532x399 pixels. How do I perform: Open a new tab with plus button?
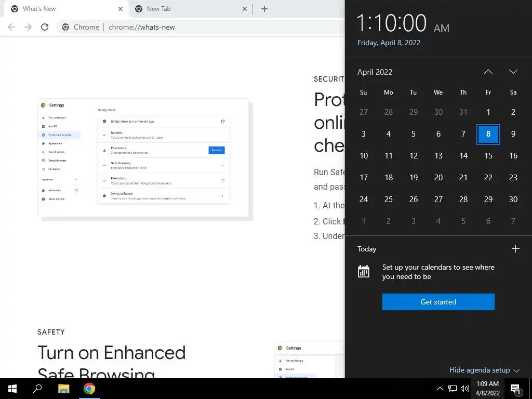264,9
